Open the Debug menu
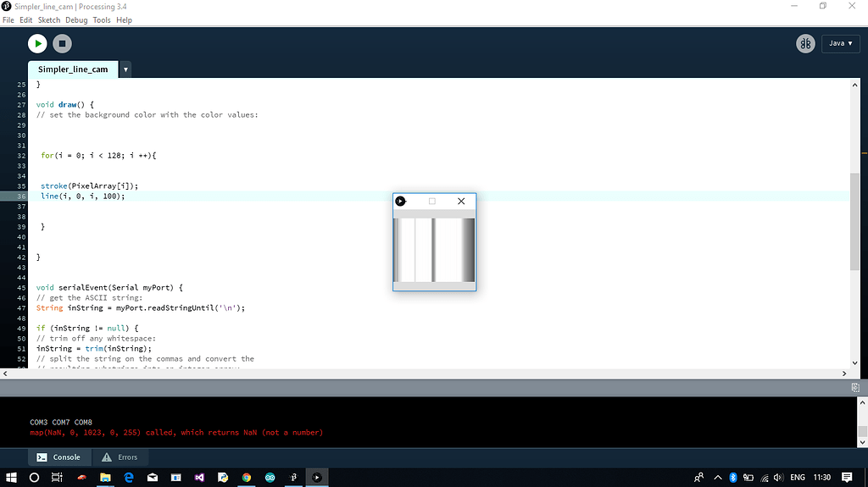 pyautogui.click(x=76, y=20)
